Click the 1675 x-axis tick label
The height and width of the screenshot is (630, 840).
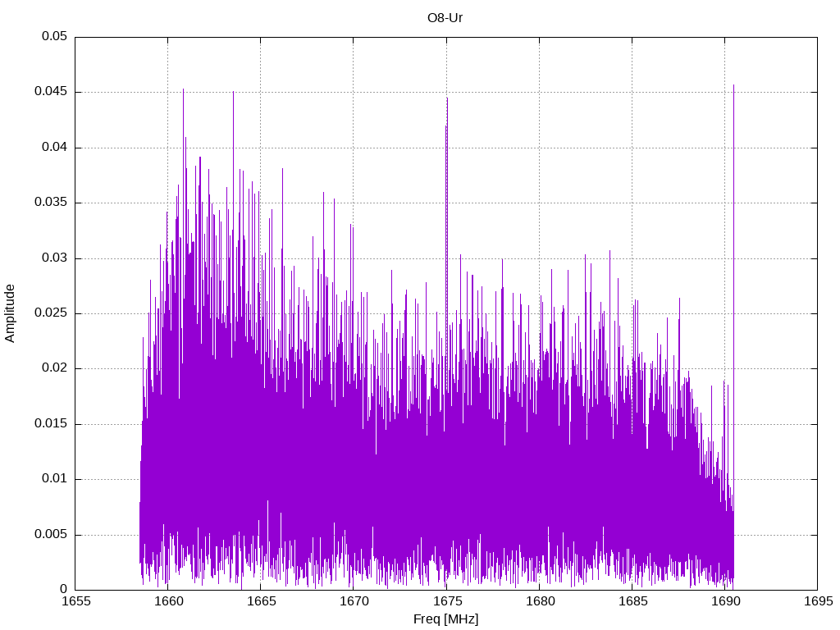click(x=447, y=601)
